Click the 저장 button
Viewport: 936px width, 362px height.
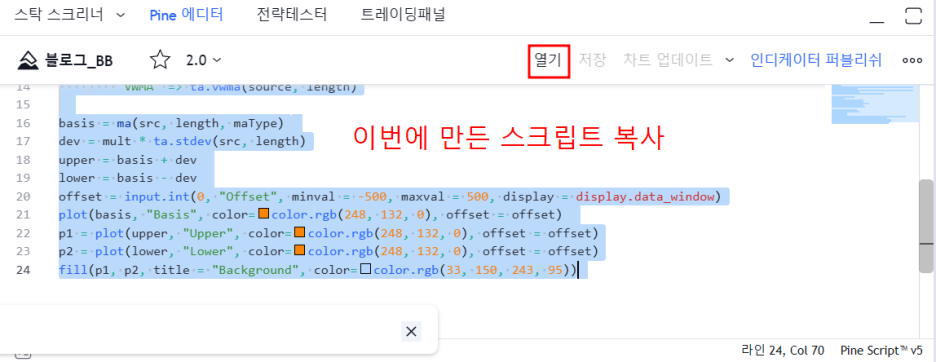593,60
